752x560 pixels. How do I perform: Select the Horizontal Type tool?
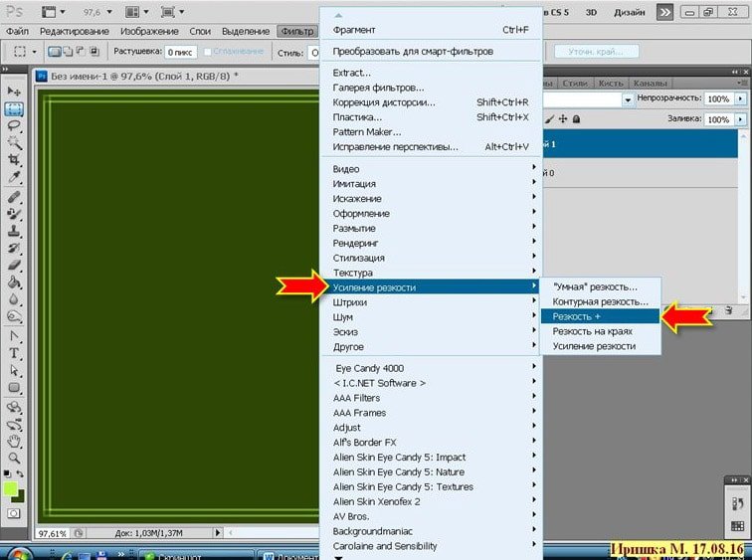[15, 353]
